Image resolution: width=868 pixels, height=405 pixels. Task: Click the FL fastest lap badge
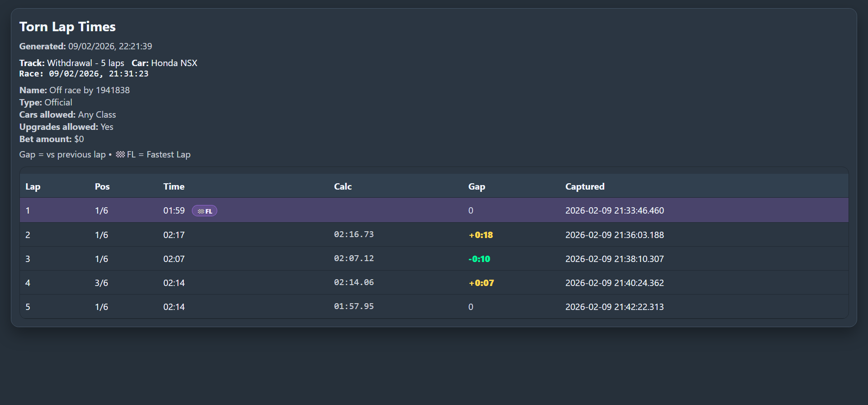coord(205,211)
